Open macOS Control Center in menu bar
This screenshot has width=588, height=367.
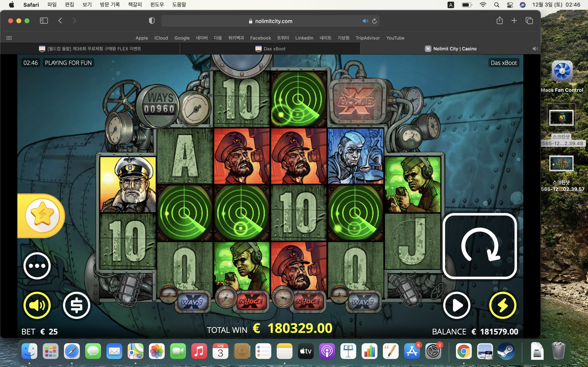click(x=510, y=5)
